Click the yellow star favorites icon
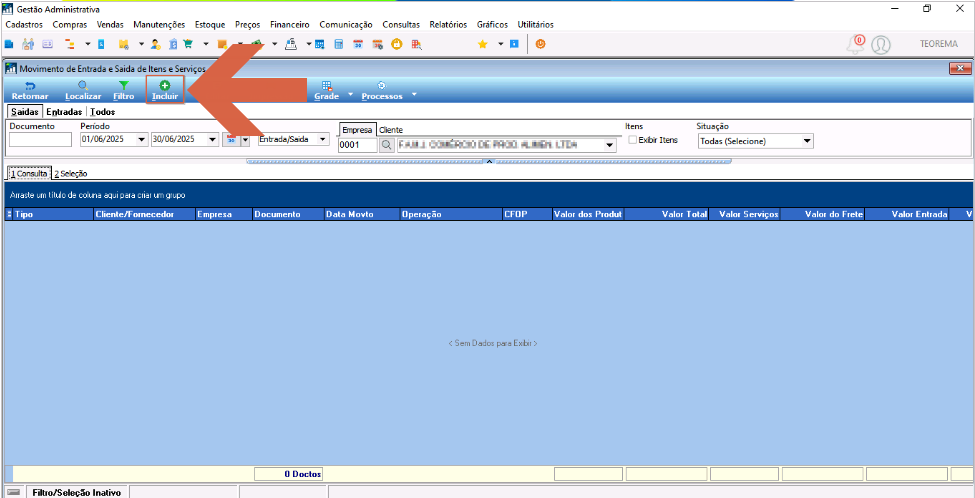 482,44
